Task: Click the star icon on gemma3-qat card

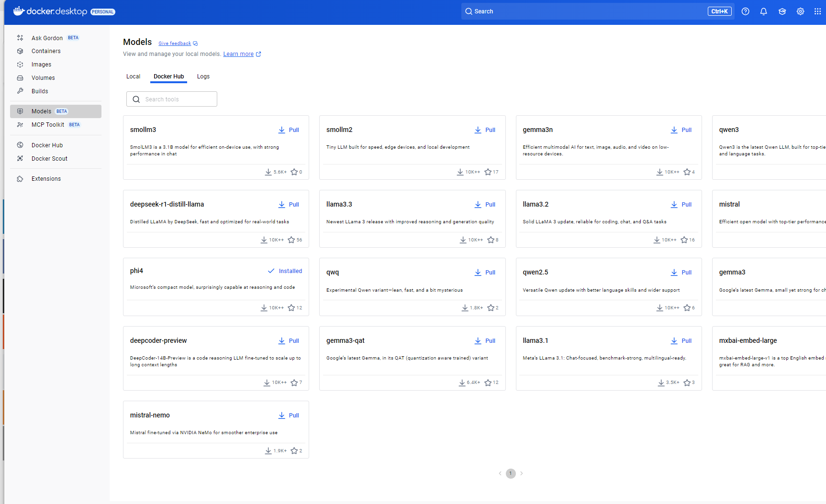Action: click(488, 383)
